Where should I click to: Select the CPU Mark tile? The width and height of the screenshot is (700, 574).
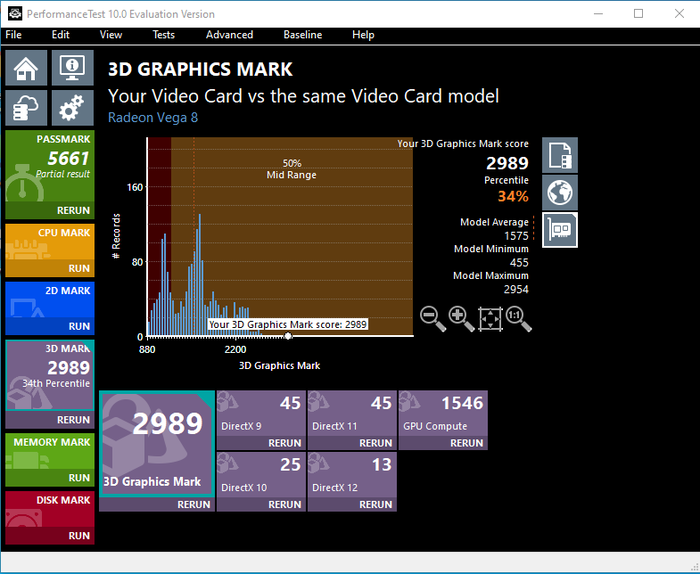50,242
